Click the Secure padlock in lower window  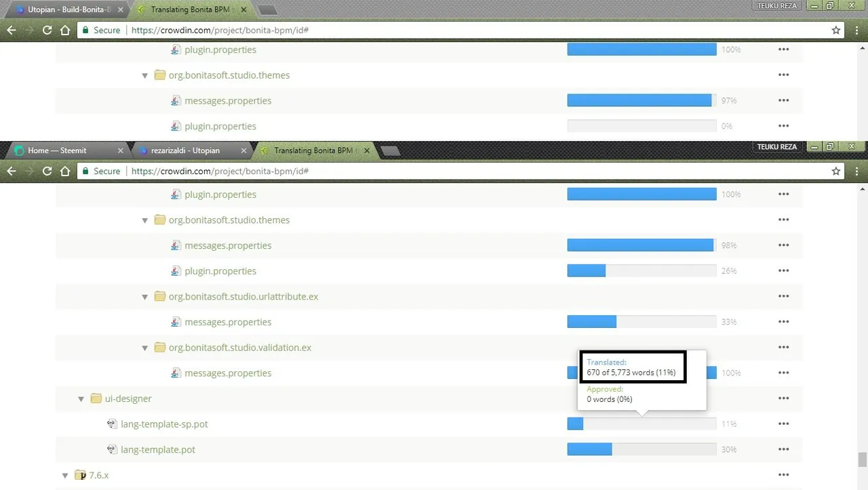(85, 171)
